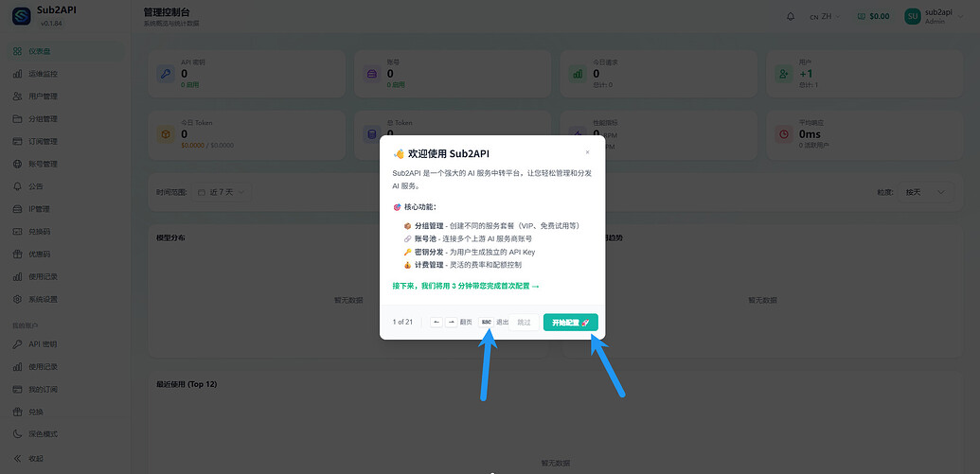Click the icon on the 账号 stat card
The image size is (980, 474).
tap(372, 74)
